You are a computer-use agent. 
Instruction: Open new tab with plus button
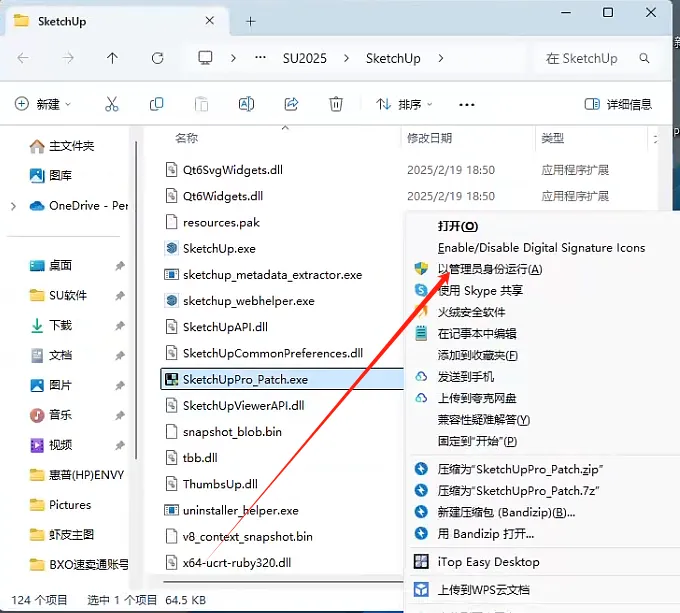point(250,21)
